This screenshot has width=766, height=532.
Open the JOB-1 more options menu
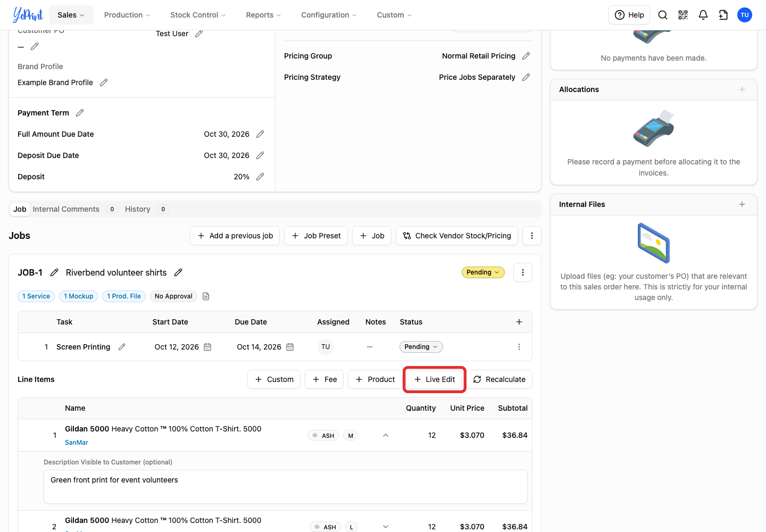pyautogui.click(x=523, y=272)
